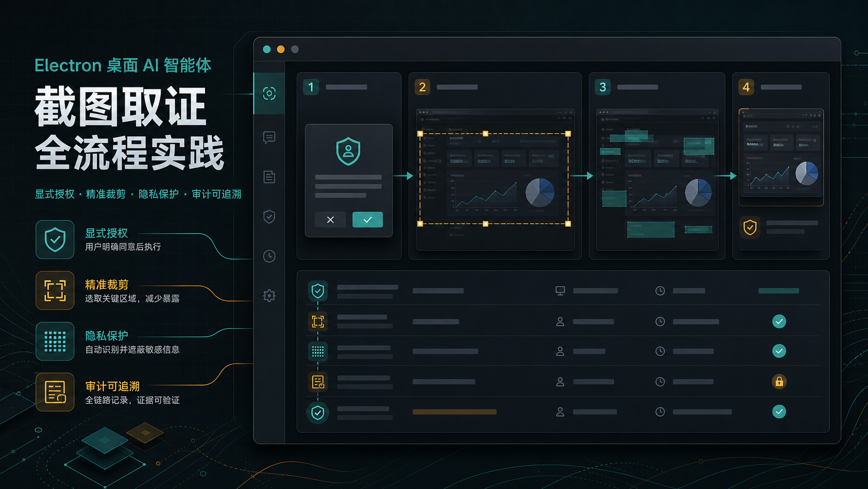Toggle the teal check status in crop row
This screenshot has height=489, width=868.
click(x=779, y=322)
